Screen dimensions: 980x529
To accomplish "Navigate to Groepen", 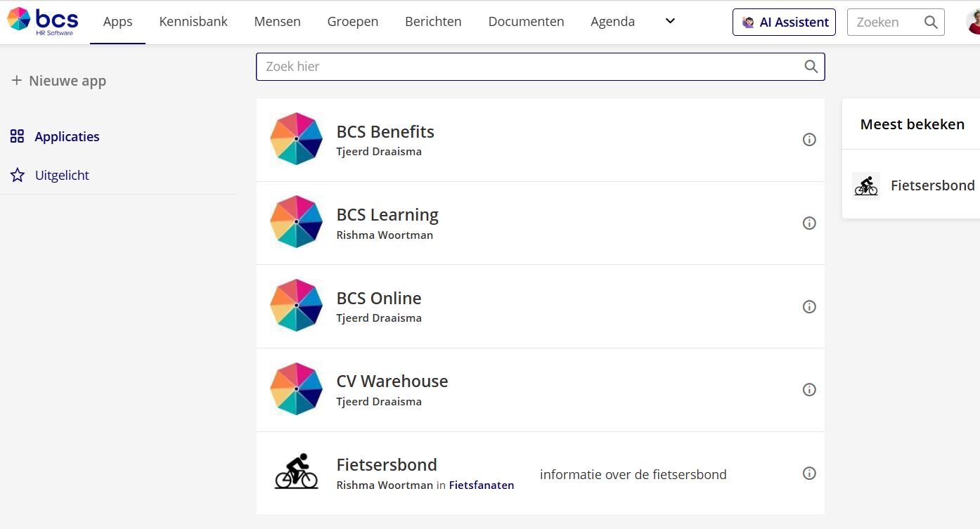I will pyautogui.click(x=353, y=22).
